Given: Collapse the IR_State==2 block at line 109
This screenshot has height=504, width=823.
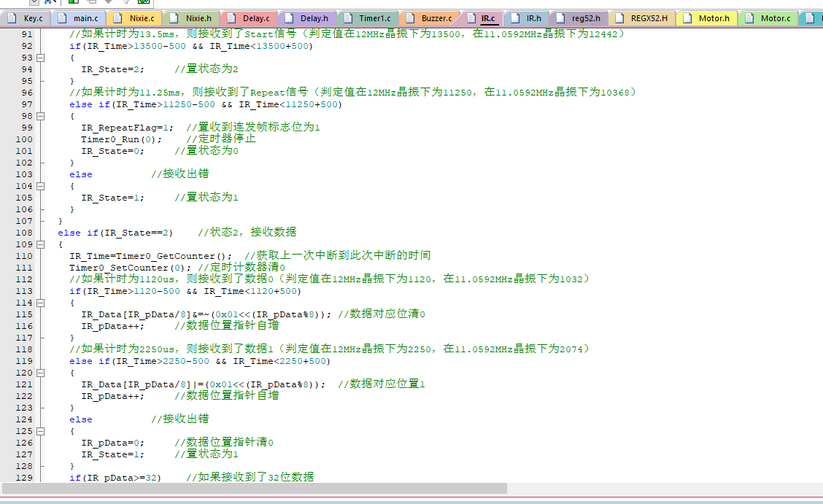Looking at the screenshot, I should coord(40,244).
